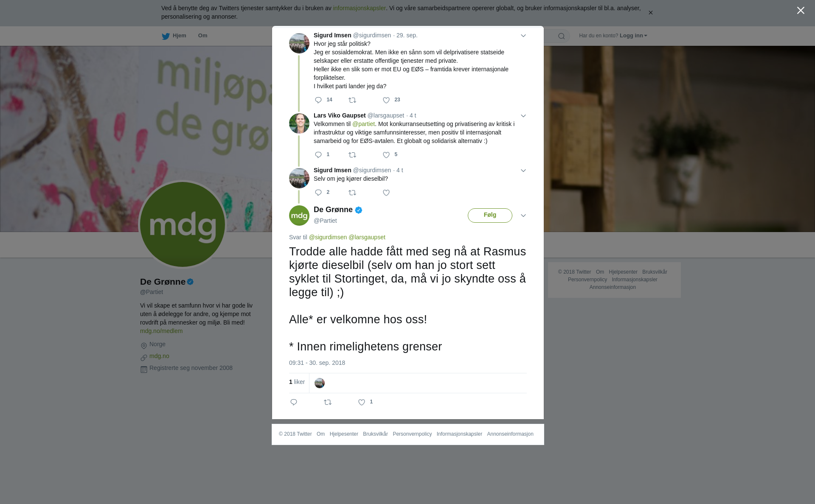Viewport: 815px width, 504px height.
Task: Go to Hjem with Twitter bird
Action: coord(174,36)
